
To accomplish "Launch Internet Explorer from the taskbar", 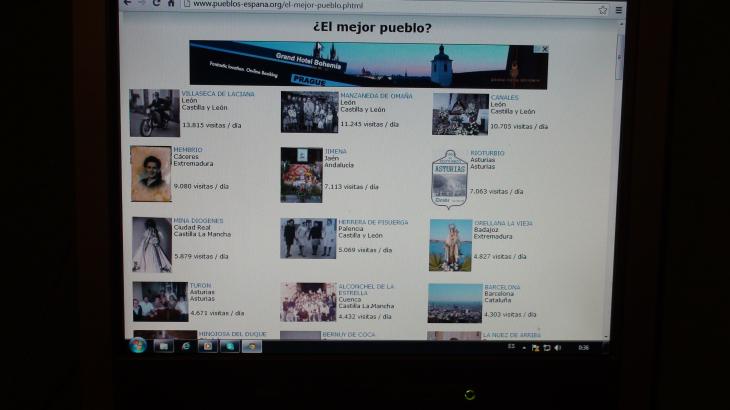I will tap(185, 346).
